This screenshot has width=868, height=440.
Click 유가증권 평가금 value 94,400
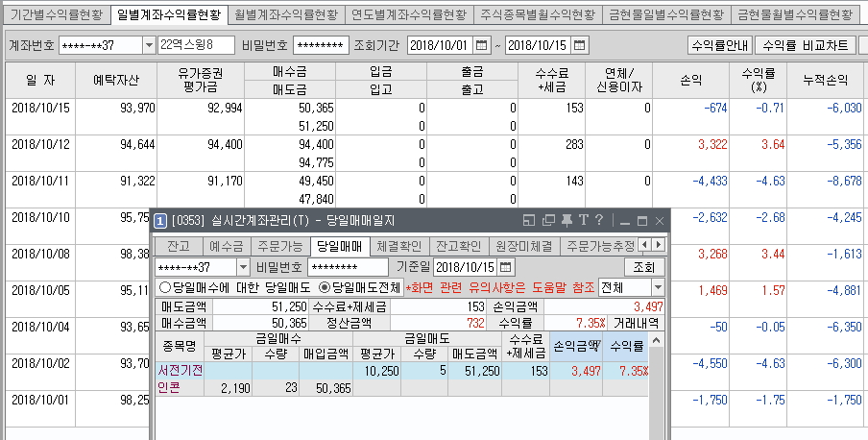pyautogui.click(x=225, y=145)
